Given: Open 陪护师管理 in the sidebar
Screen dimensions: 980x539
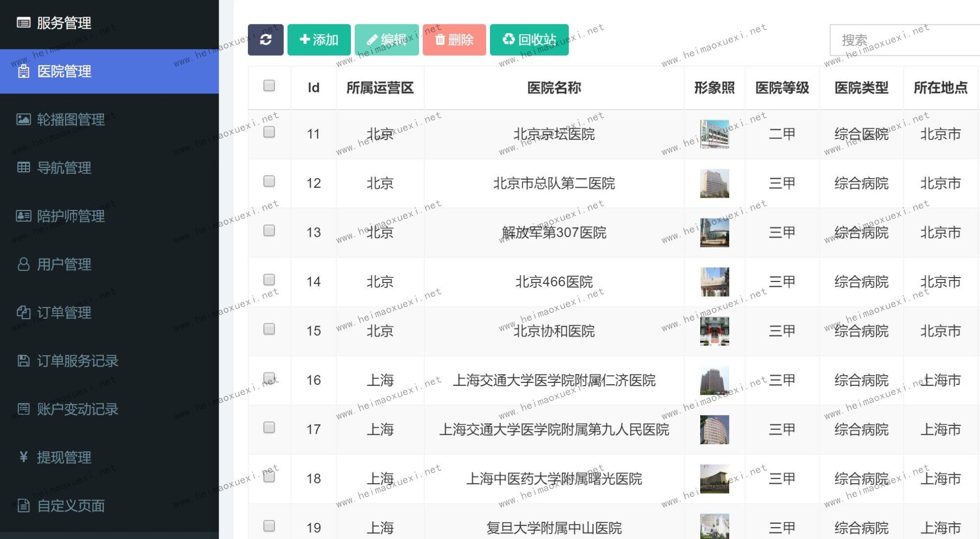Looking at the screenshot, I should pyautogui.click(x=71, y=216).
